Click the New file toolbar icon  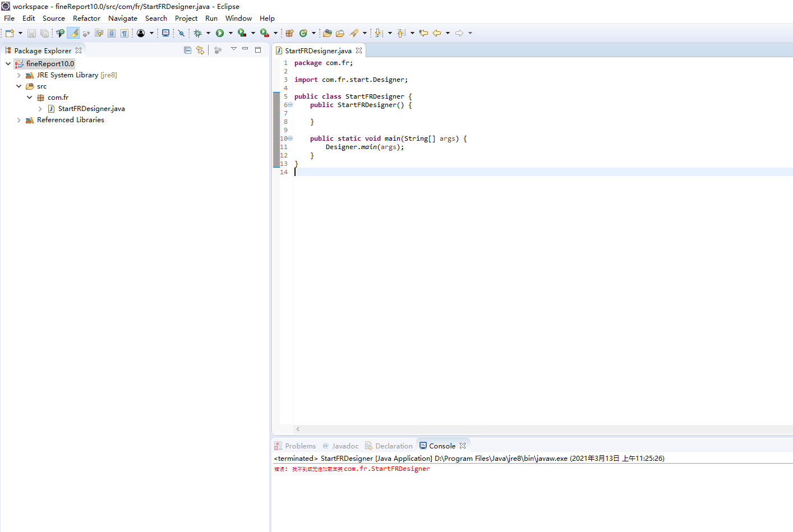(x=10, y=33)
